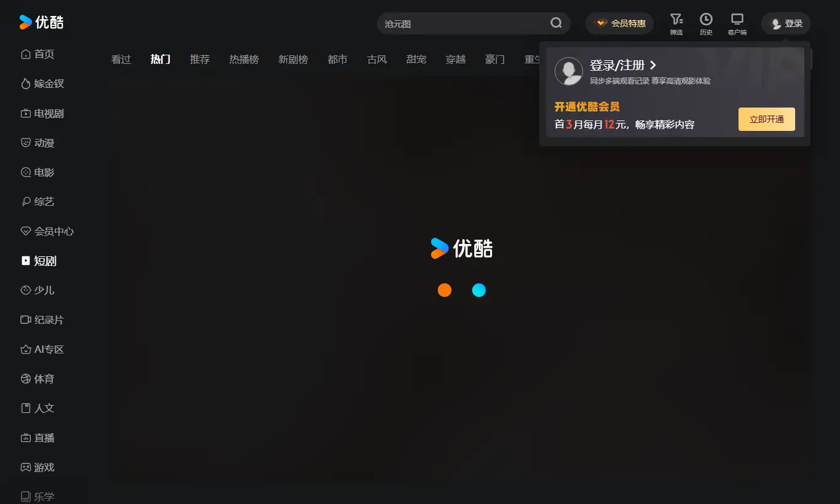Click the 立即开通 button
Image resolution: width=840 pixels, height=504 pixels.
pos(767,119)
